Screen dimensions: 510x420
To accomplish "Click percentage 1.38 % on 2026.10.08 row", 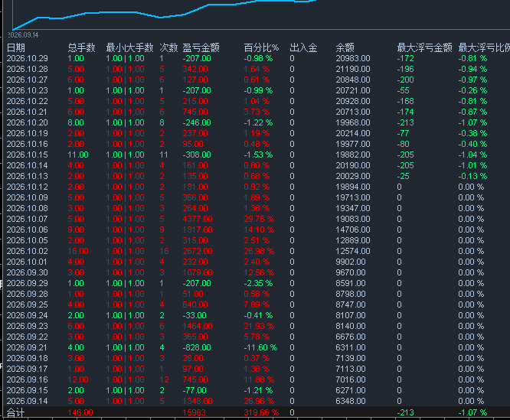I will 257,209.
